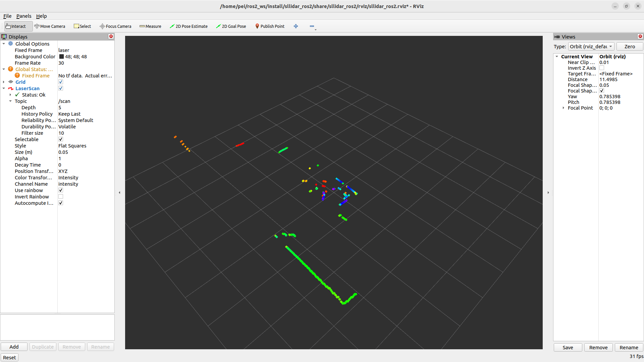Choose the Measure tool
Image resolution: width=644 pixels, height=362 pixels.
150,26
